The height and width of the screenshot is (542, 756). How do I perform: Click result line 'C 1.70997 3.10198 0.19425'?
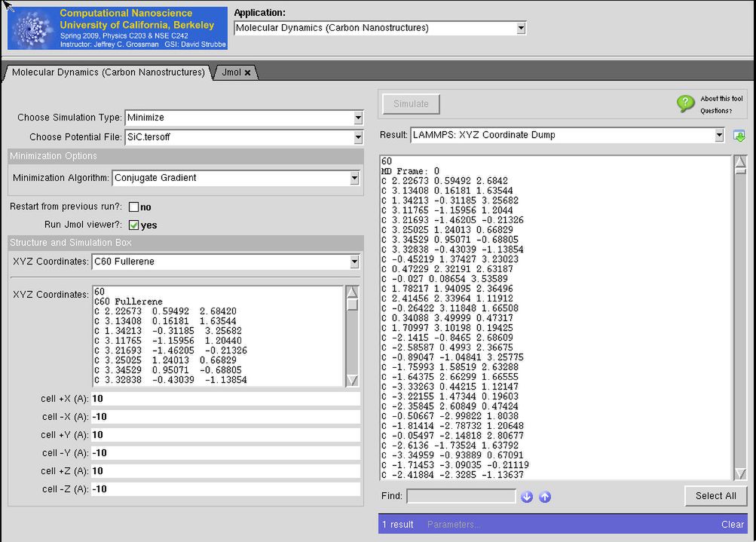pyautogui.click(x=447, y=328)
